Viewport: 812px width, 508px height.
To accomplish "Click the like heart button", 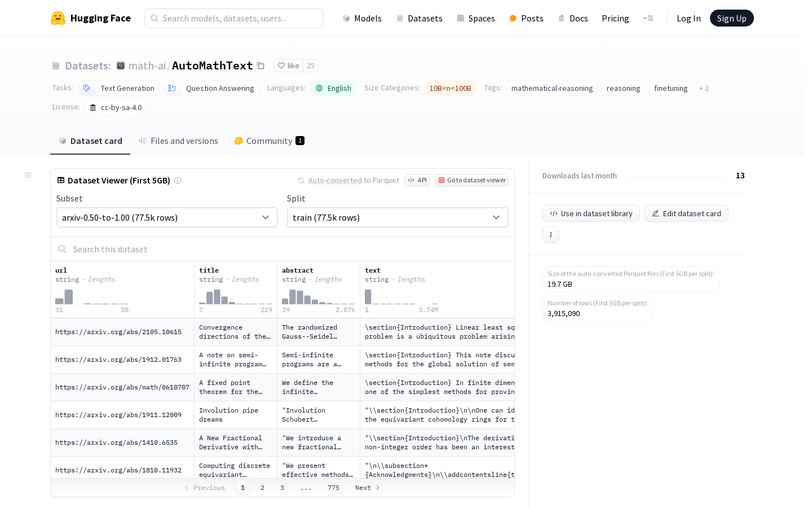I will [288, 65].
